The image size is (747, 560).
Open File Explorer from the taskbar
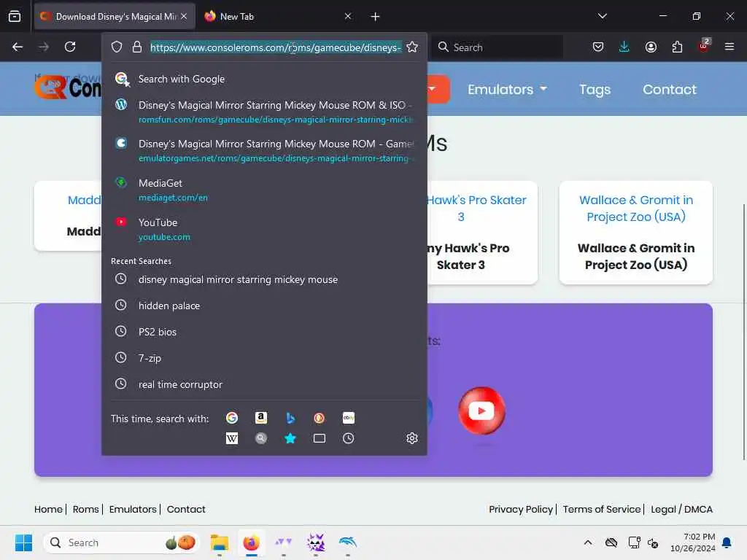click(220, 542)
